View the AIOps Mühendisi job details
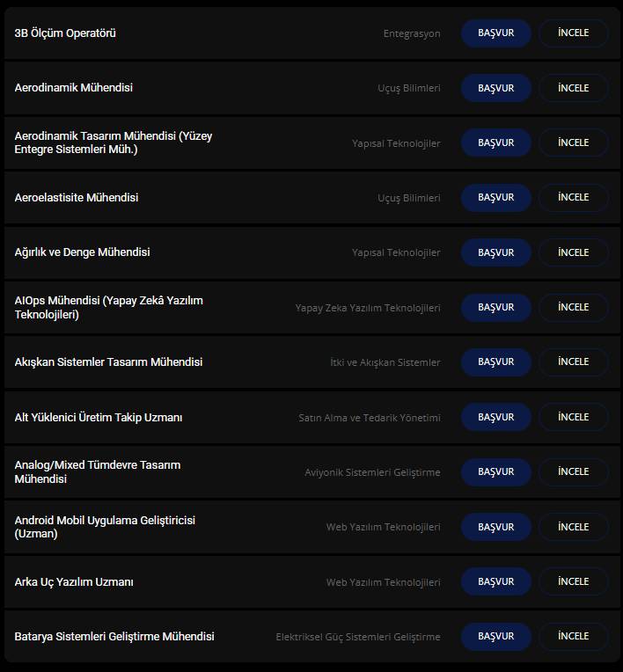Viewport: 623px width, 672px height. pyautogui.click(x=573, y=307)
